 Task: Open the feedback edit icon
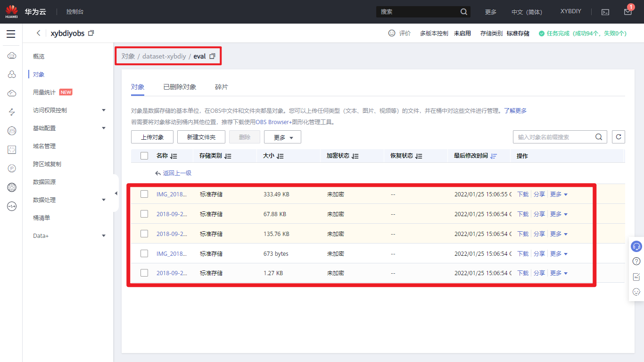tap(636, 277)
